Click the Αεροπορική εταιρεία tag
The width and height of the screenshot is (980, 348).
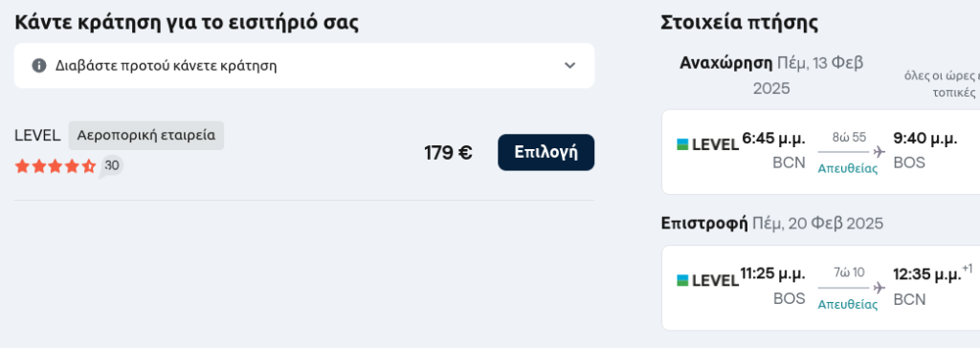[x=145, y=136]
